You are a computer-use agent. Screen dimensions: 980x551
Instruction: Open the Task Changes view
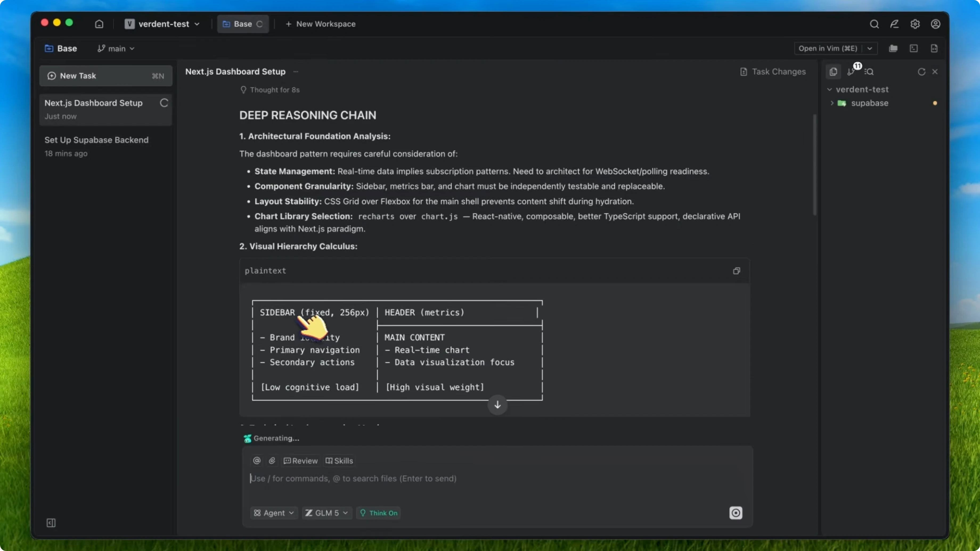773,72
